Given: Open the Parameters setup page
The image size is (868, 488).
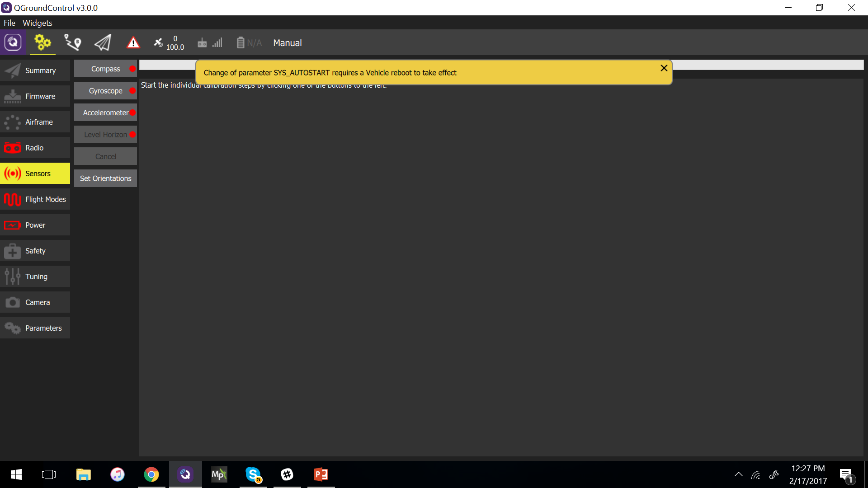Looking at the screenshot, I should [35, 328].
